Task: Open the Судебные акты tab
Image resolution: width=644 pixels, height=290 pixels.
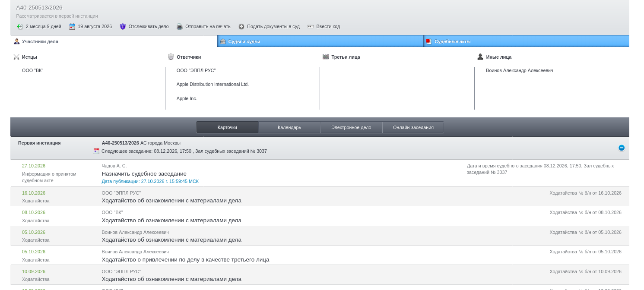Action: click(526, 41)
